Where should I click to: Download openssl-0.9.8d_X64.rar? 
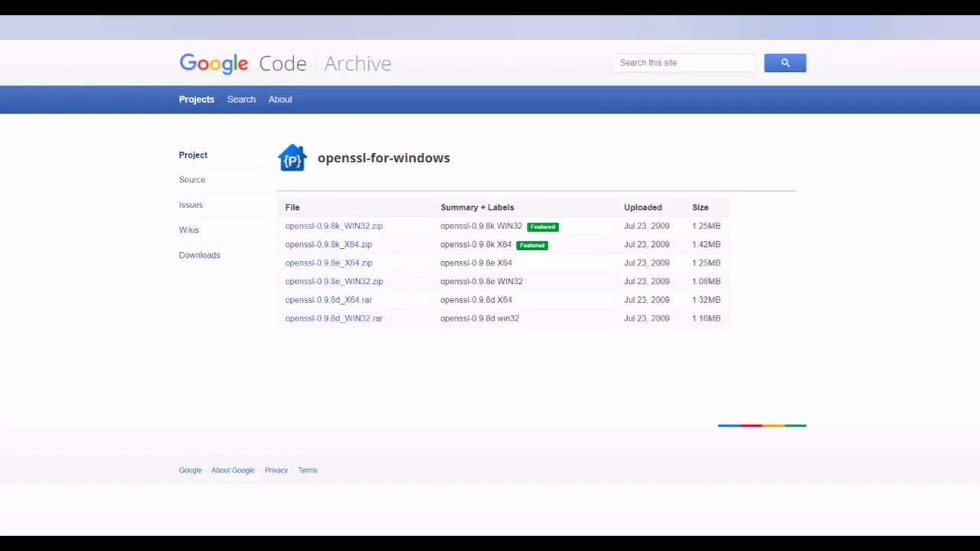[328, 300]
